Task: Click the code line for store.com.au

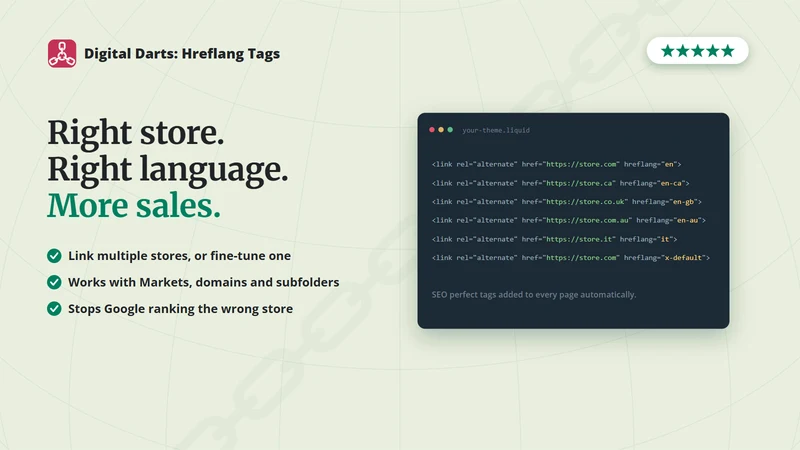Action: click(x=568, y=220)
